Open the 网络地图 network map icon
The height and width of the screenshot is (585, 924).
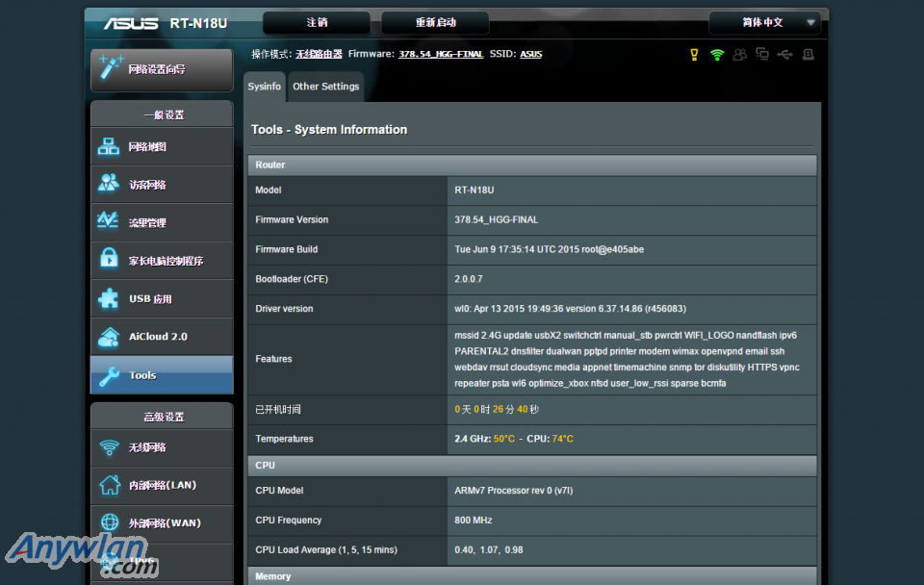pyautogui.click(x=109, y=146)
